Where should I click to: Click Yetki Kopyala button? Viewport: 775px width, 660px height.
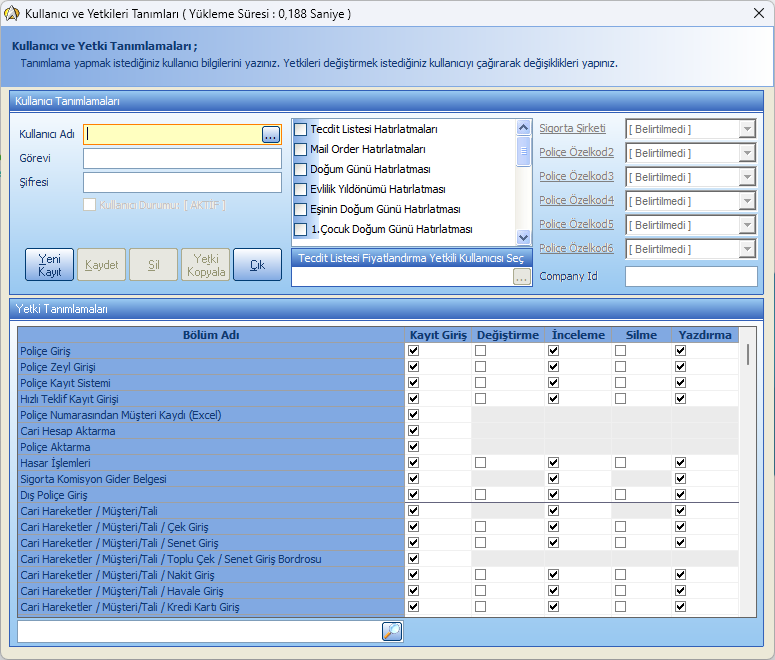pos(206,265)
